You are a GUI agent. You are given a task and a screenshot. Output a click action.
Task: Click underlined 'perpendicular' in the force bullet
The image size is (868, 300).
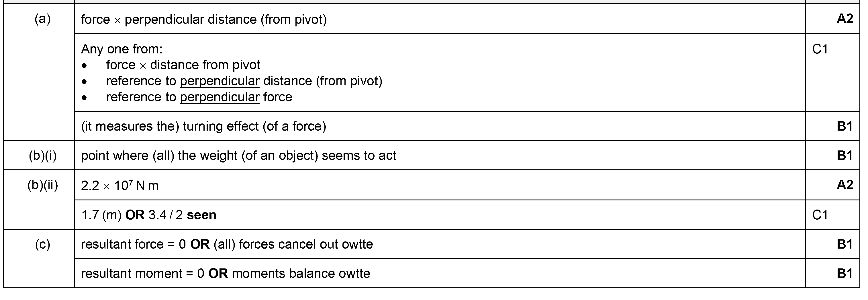point(220,97)
